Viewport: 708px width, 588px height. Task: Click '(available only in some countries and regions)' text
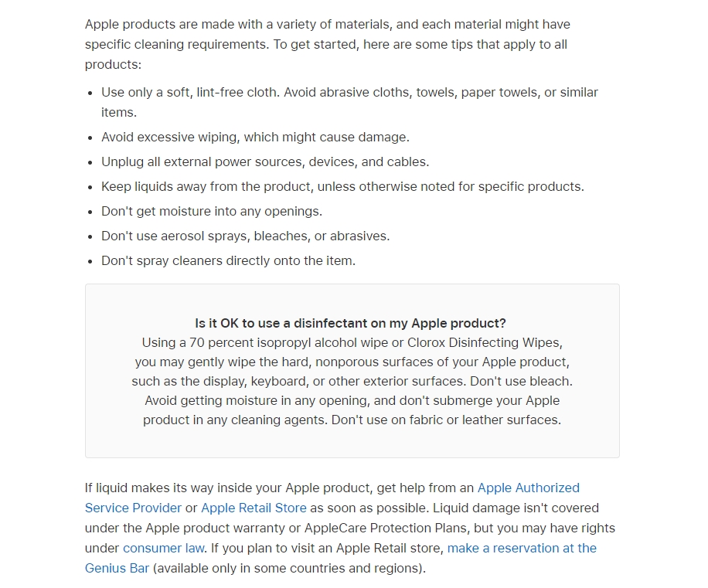point(289,569)
